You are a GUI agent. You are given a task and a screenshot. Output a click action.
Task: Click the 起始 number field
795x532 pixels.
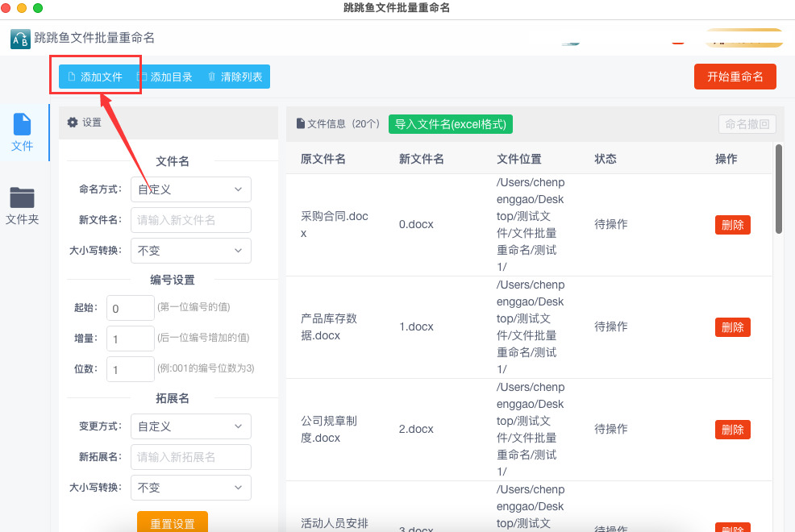point(131,308)
